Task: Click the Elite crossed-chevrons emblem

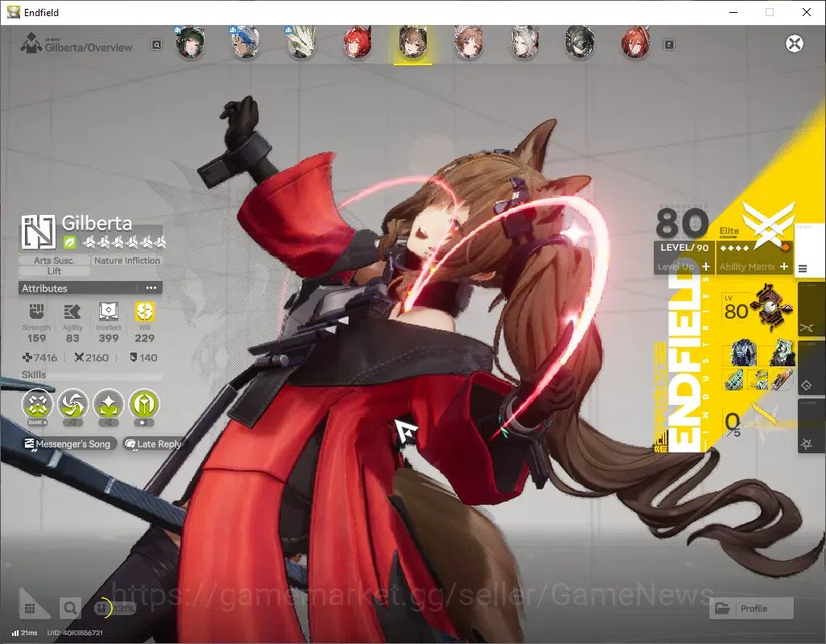Action: [x=767, y=225]
